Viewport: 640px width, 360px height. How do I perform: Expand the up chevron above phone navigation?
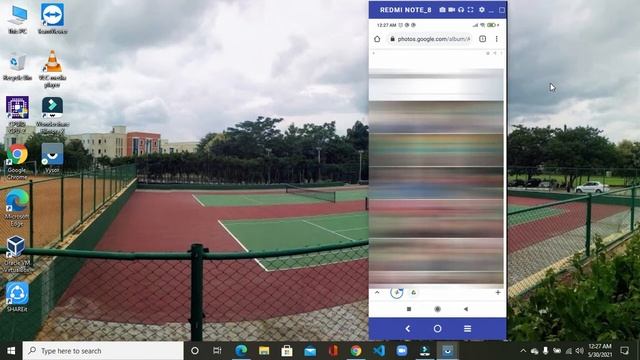pyautogui.click(x=377, y=293)
